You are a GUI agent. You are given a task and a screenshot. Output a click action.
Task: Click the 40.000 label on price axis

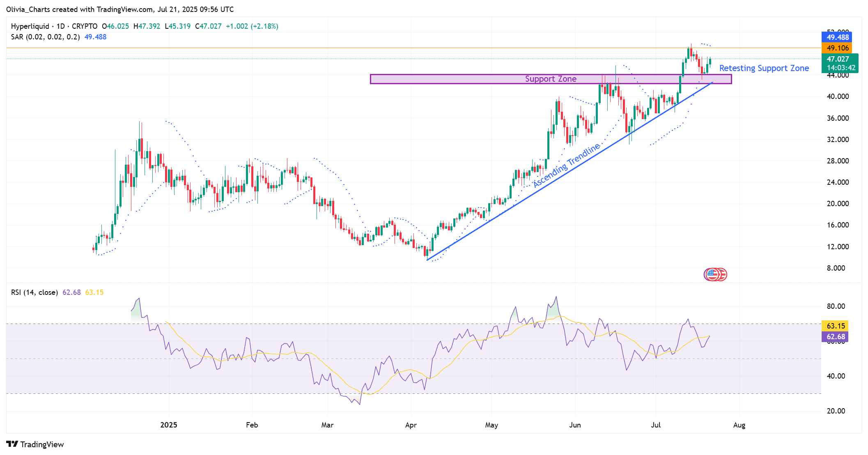(x=838, y=97)
